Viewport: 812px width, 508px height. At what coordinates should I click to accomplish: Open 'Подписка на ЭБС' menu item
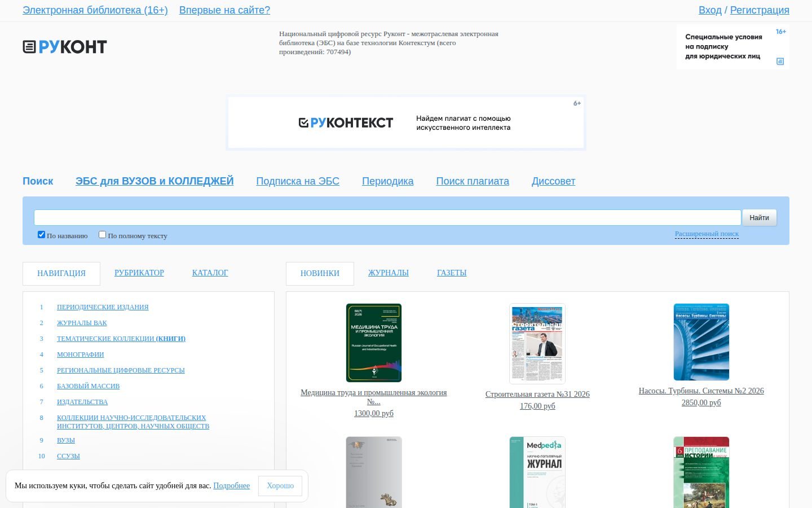298,181
